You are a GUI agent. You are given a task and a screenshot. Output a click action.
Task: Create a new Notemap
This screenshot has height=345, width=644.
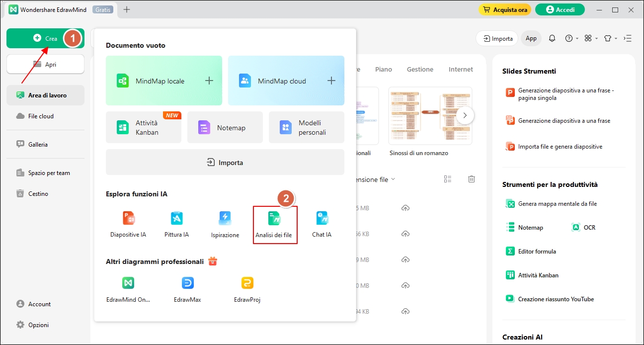coord(225,127)
